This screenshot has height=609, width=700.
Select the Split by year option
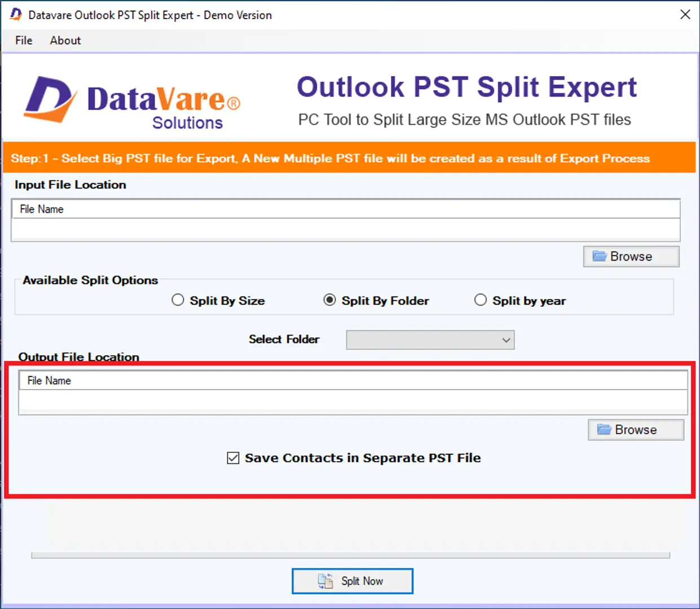tap(481, 300)
